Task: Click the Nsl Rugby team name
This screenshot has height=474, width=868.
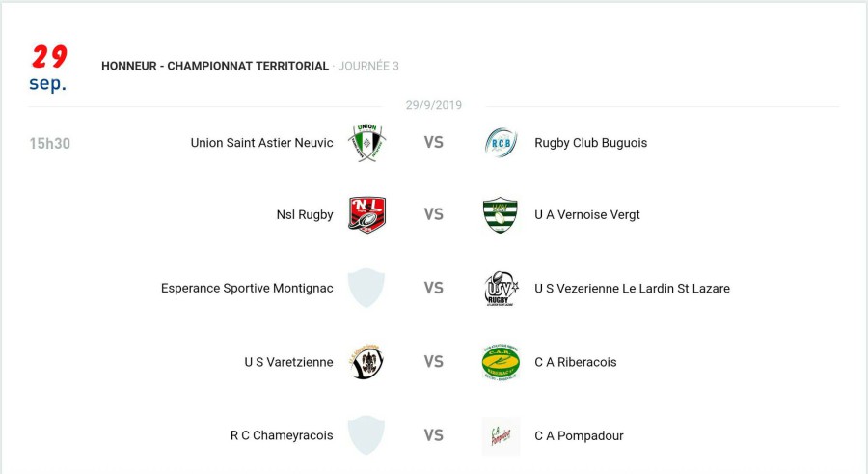Action: (305, 215)
